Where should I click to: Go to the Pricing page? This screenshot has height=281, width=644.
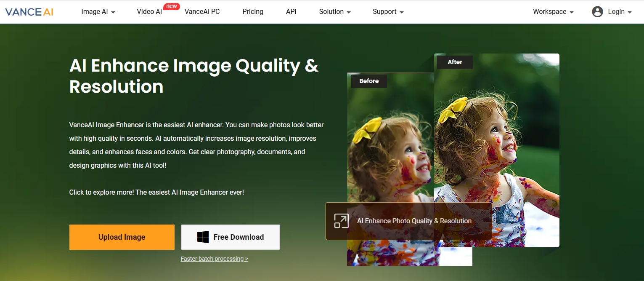(253, 12)
